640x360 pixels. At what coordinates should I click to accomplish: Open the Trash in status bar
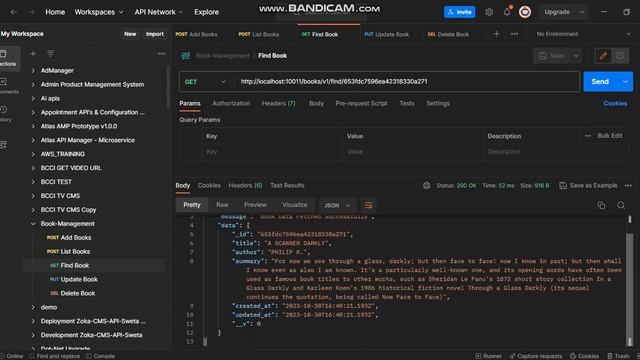pos(618,356)
